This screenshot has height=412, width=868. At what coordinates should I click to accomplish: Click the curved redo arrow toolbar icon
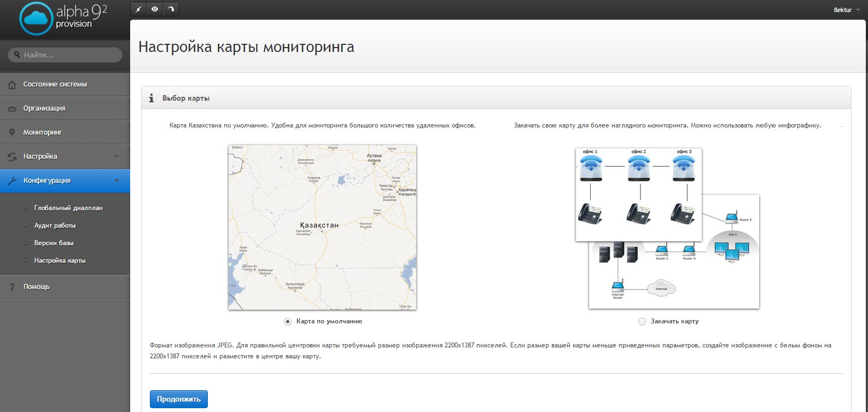[171, 9]
